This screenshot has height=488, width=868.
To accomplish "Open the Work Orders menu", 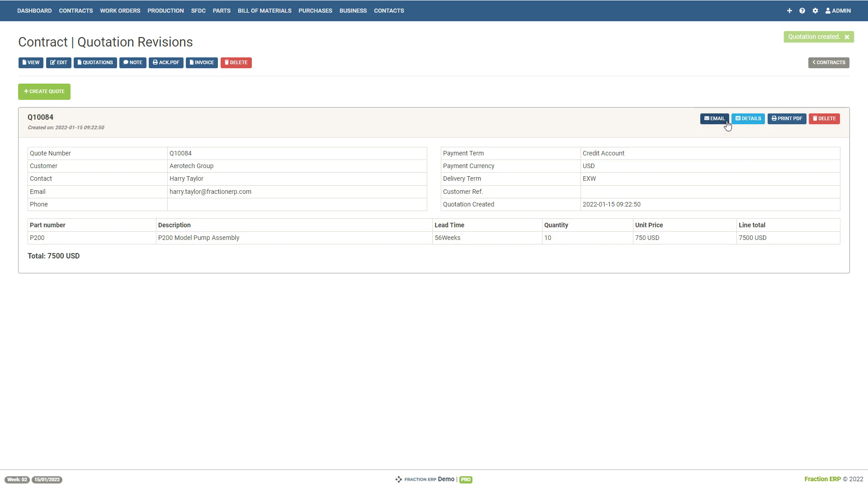I will point(120,10).
